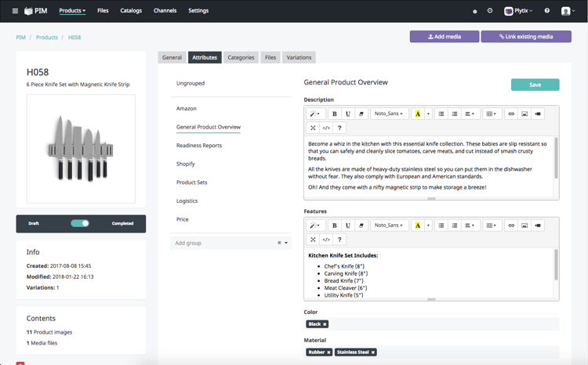
Task: Open the help question mark in the top bar
Action: tap(546, 11)
